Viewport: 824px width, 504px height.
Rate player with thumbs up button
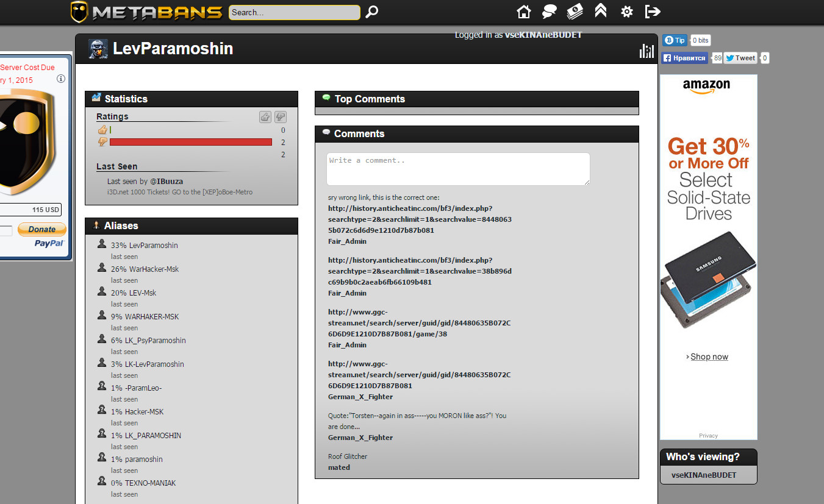click(265, 117)
